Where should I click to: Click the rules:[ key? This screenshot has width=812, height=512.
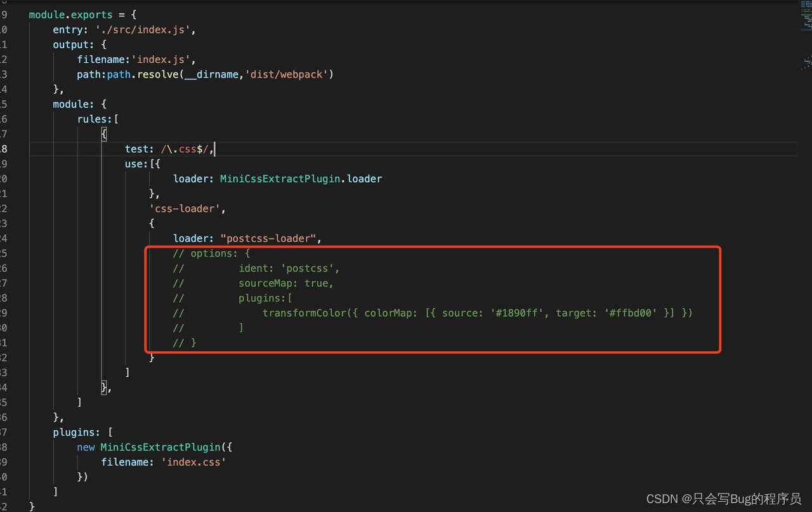(98, 119)
